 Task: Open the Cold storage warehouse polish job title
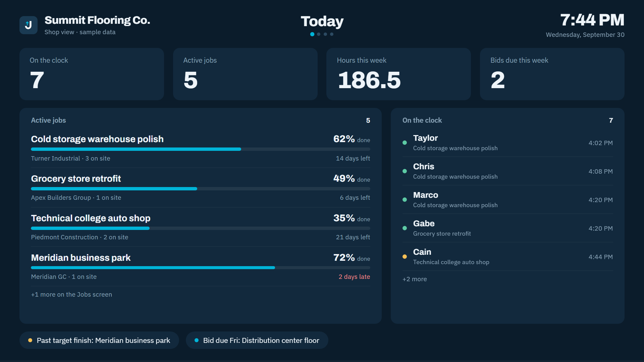[x=97, y=139]
